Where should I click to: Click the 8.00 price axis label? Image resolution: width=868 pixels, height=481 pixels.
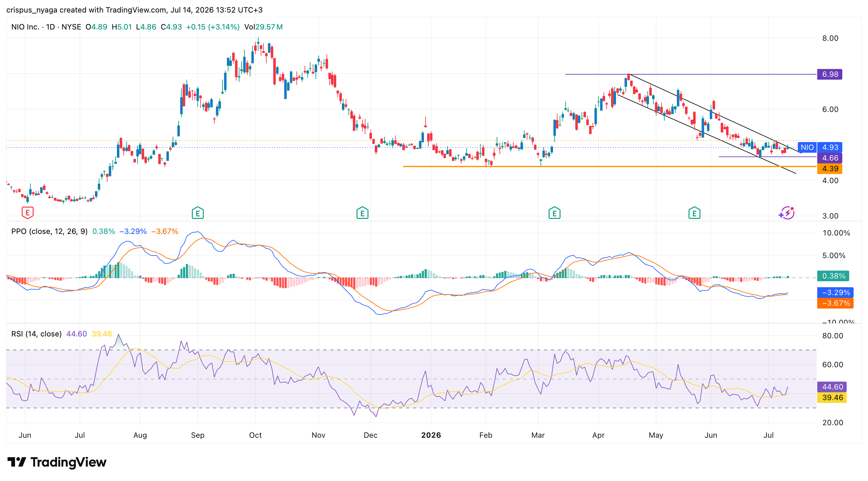click(x=830, y=38)
